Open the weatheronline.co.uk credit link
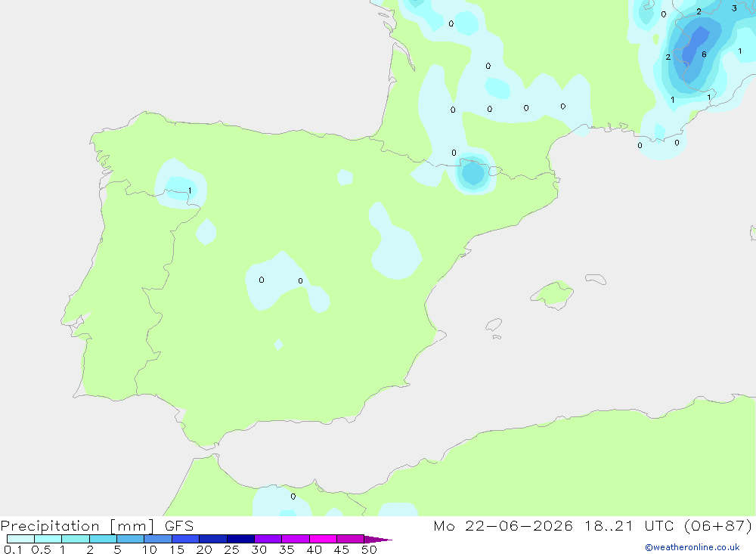This screenshot has height=554, width=756. [x=692, y=547]
